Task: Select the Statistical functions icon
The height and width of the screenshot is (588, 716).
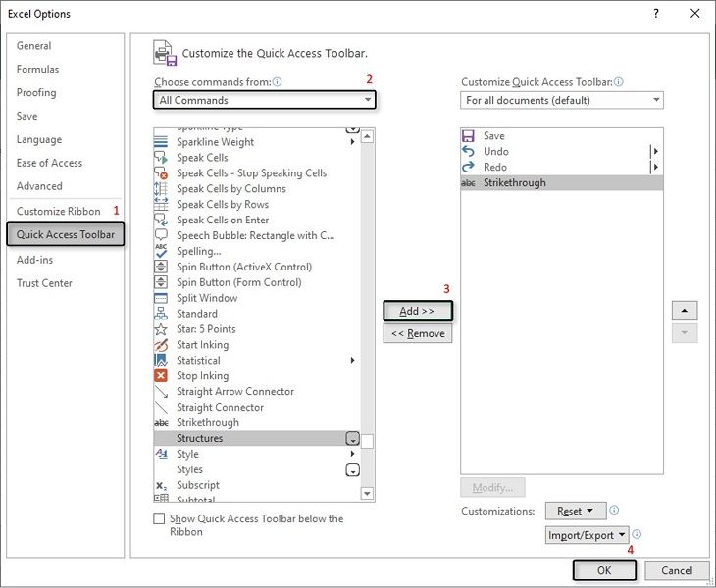Action: [161, 360]
